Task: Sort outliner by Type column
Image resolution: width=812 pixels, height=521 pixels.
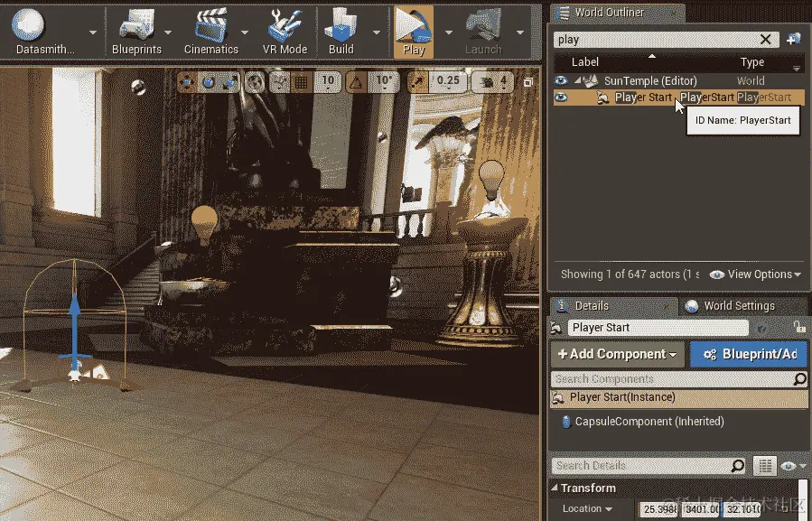Action: pyautogui.click(x=752, y=62)
